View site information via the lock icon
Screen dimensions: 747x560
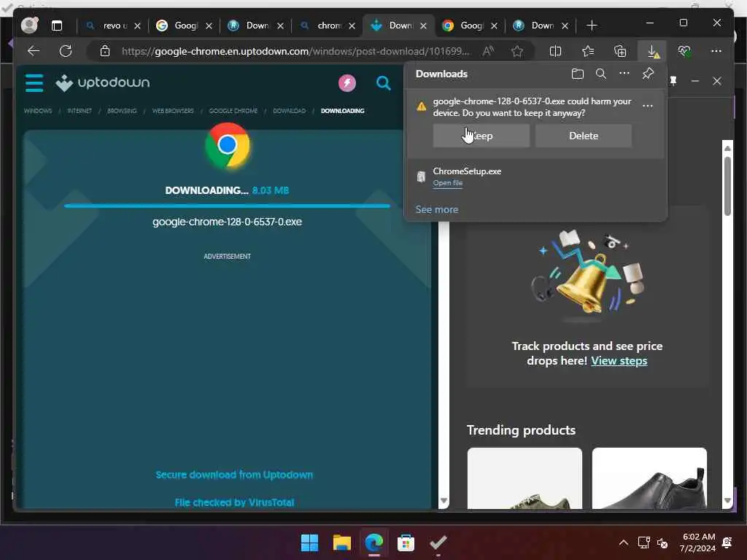105,51
